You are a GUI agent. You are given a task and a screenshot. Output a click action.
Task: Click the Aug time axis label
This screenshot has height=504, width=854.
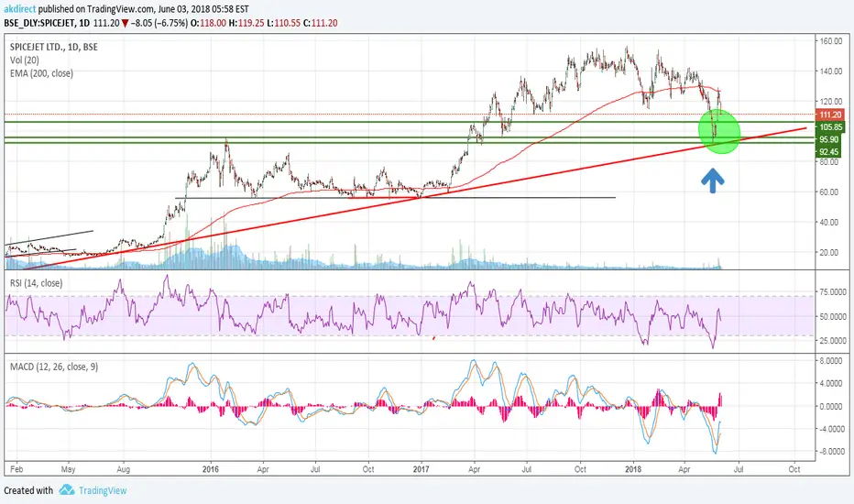coord(124,468)
